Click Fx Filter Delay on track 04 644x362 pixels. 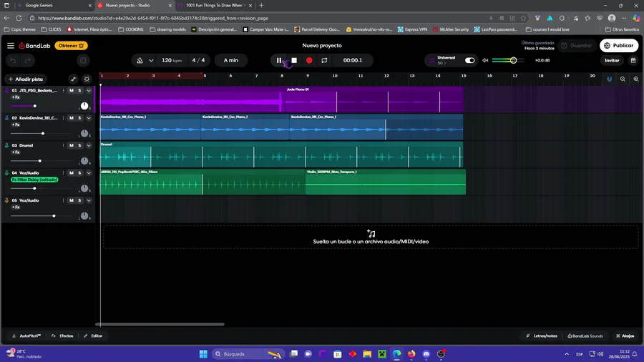[34, 180]
